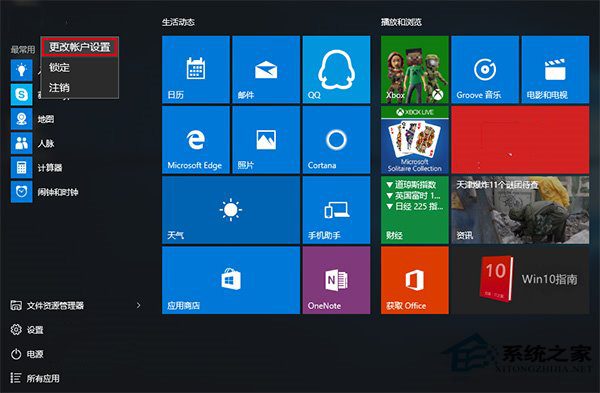Open 设置 settings
This screenshot has height=393, width=600.
pos(27,330)
